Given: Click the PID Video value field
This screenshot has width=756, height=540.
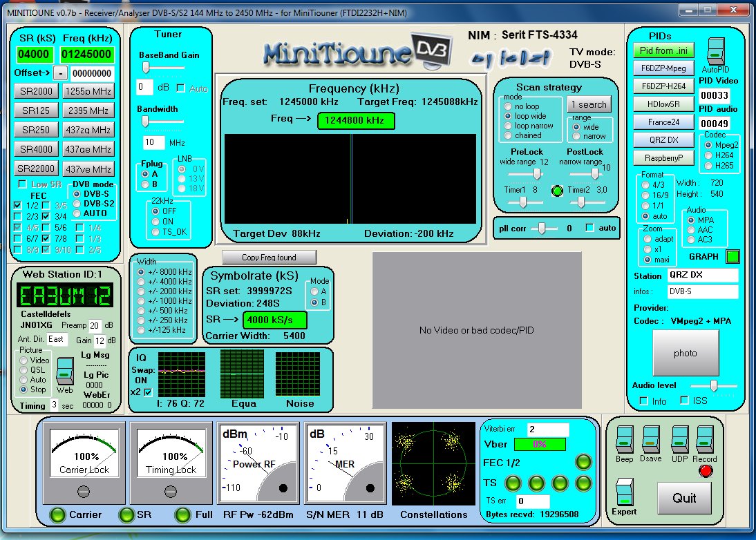Looking at the screenshot, I should (x=714, y=95).
